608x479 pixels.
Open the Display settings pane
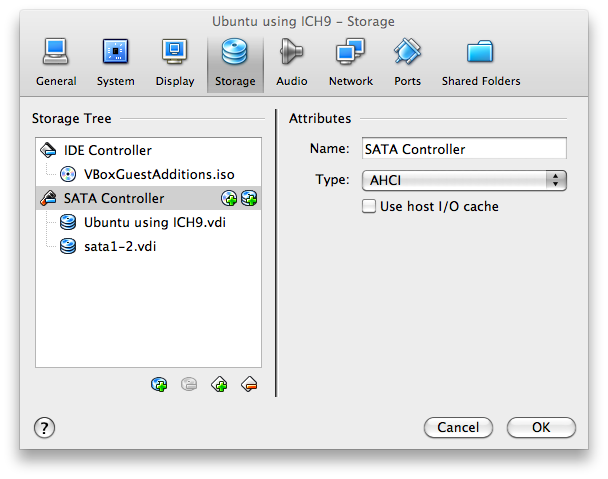175,62
